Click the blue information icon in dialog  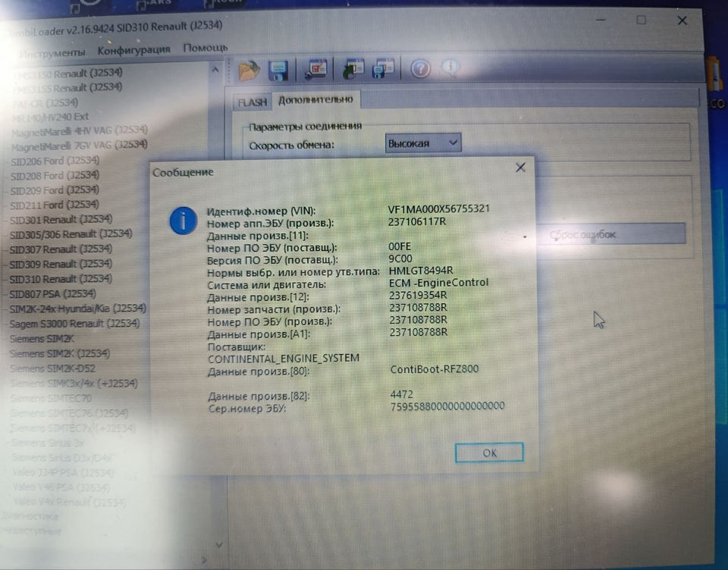[184, 221]
